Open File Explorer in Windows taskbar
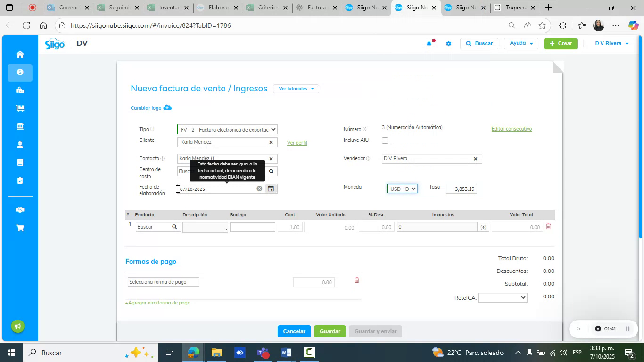 [216, 353]
